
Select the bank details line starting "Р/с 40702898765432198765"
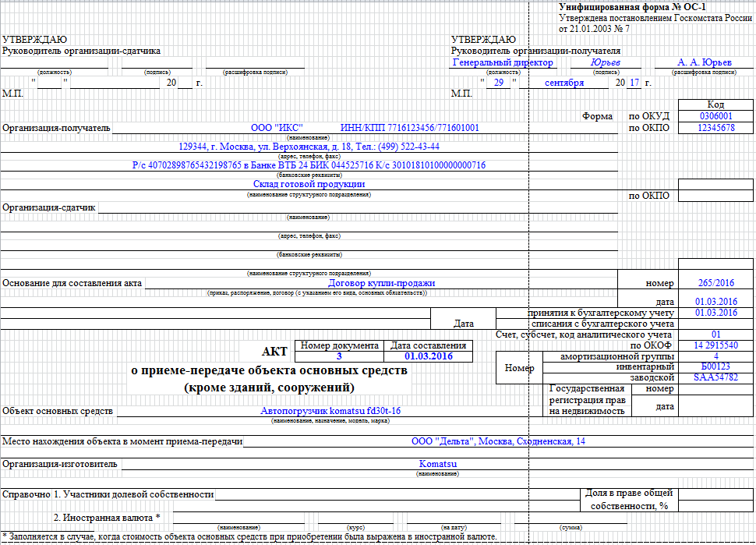[x=309, y=165]
